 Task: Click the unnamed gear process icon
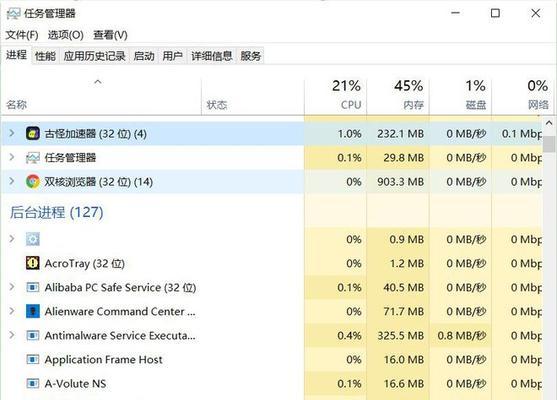tap(33, 239)
